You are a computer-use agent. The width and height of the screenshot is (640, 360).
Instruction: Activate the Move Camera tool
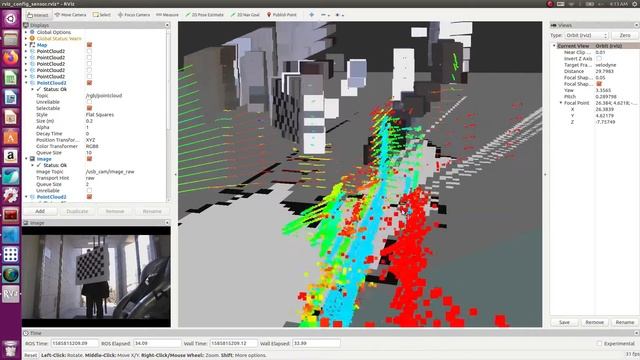(x=71, y=15)
